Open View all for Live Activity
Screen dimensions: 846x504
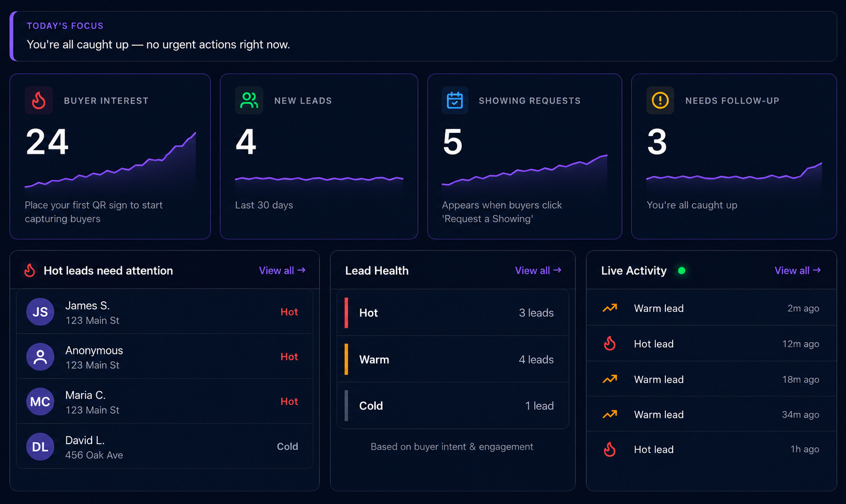pyautogui.click(x=798, y=270)
